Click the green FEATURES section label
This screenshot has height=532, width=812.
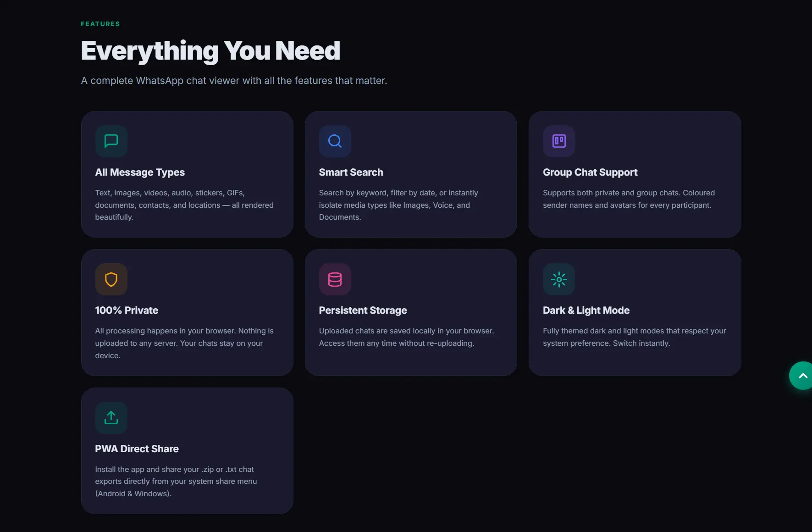point(100,24)
